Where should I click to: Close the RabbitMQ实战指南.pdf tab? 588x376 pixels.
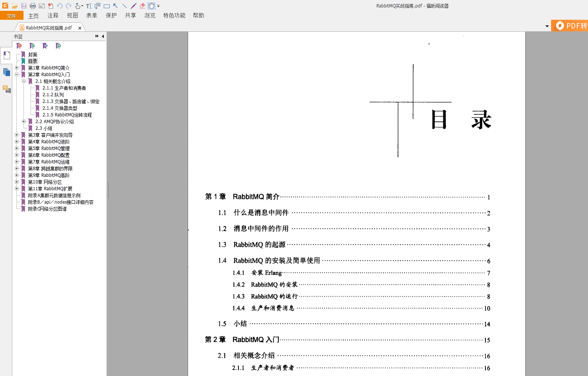click(80, 28)
